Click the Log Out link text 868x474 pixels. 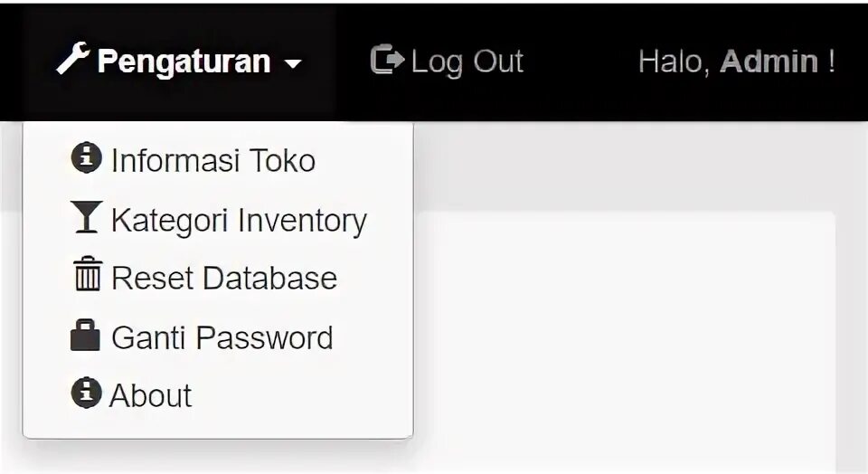tap(467, 62)
